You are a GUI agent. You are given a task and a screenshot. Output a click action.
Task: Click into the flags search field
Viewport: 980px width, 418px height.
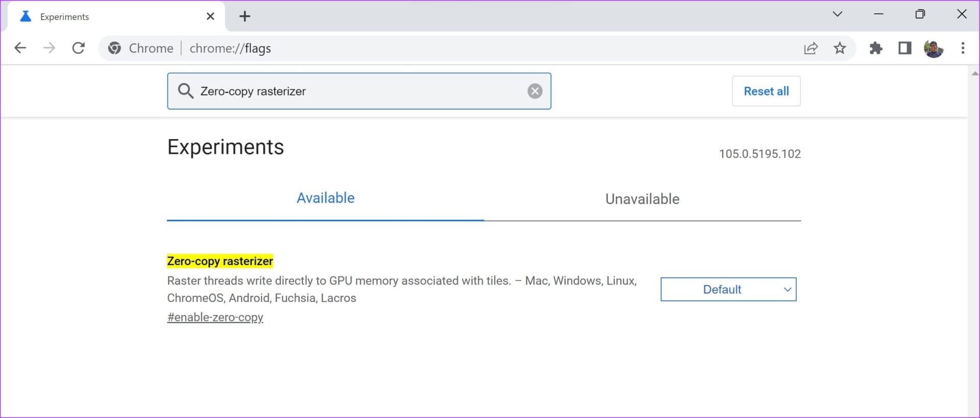(x=359, y=91)
